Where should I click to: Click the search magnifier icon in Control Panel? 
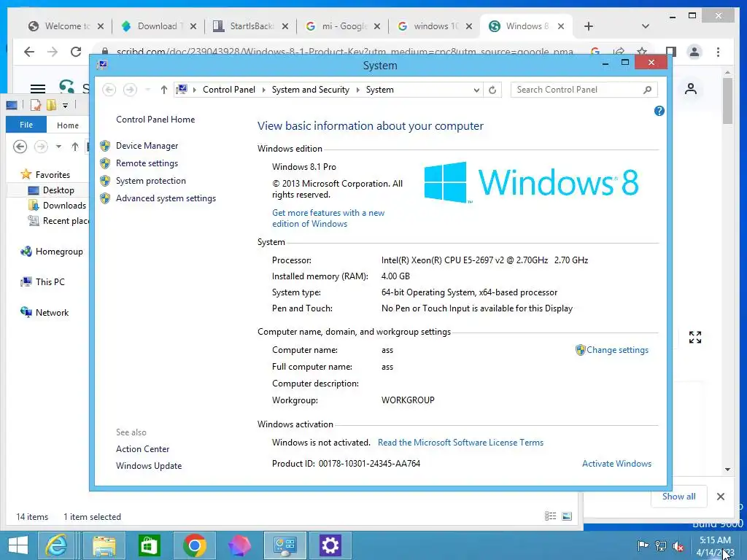tap(648, 90)
